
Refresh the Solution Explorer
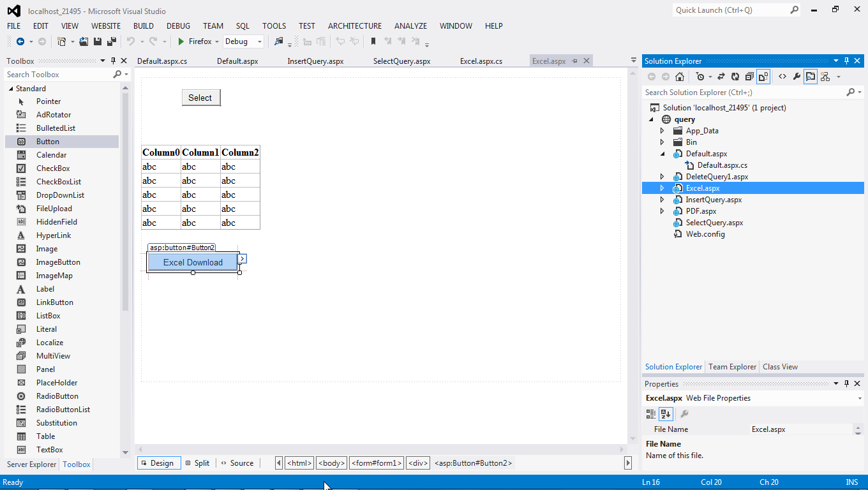tap(735, 77)
